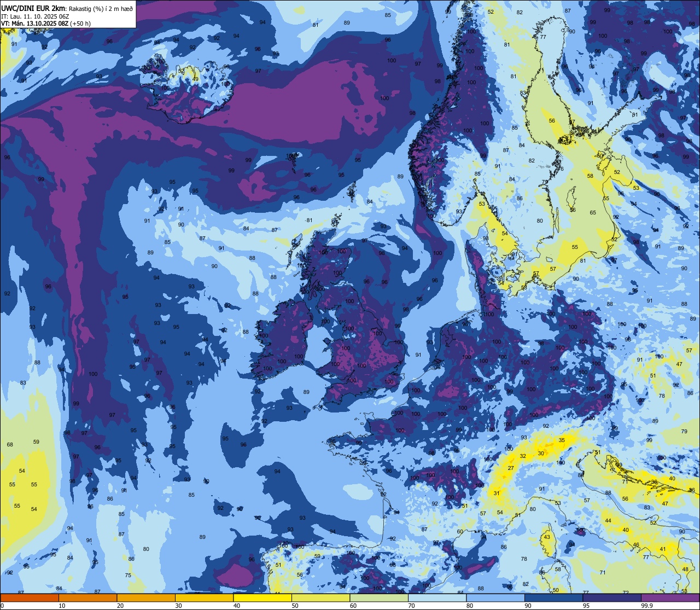Click the legend scale label '50'
The width and height of the screenshot is (700, 610).
(295, 606)
